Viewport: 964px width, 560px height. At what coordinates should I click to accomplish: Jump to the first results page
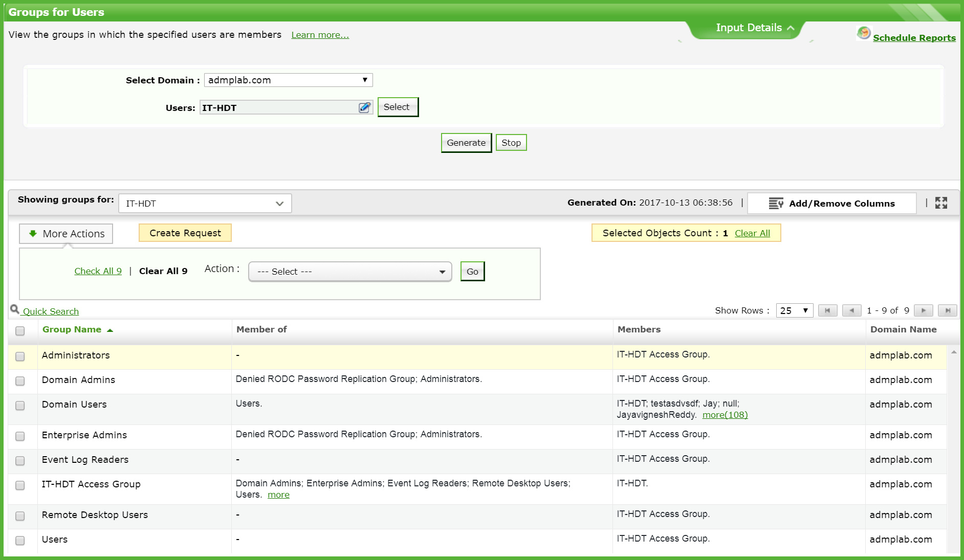coord(828,310)
